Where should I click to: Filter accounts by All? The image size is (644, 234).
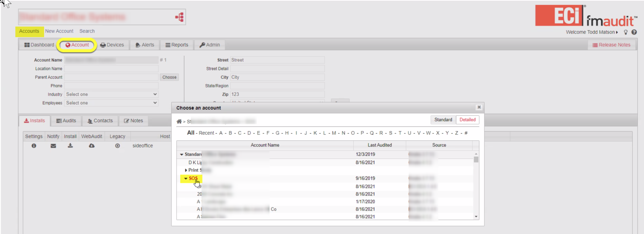click(x=191, y=133)
